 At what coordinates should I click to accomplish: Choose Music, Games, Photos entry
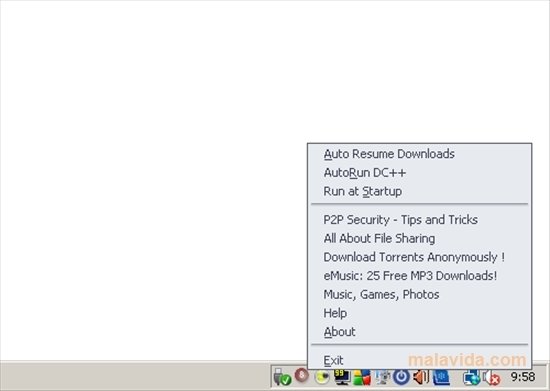point(420,294)
